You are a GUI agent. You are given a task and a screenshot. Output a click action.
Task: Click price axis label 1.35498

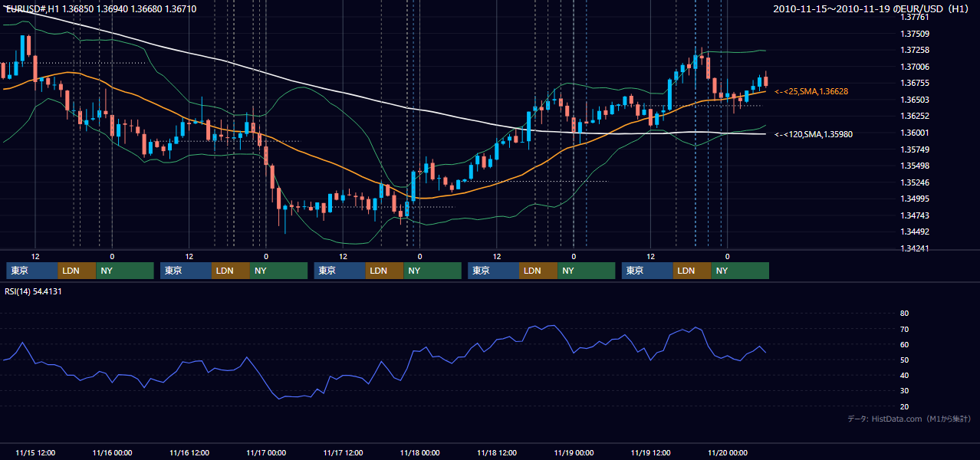coord(915,166)
